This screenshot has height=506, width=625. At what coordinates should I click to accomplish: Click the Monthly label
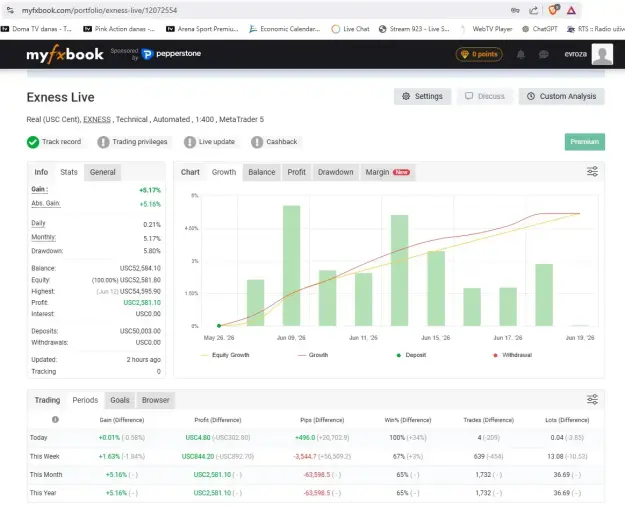(x=43, y=237)
